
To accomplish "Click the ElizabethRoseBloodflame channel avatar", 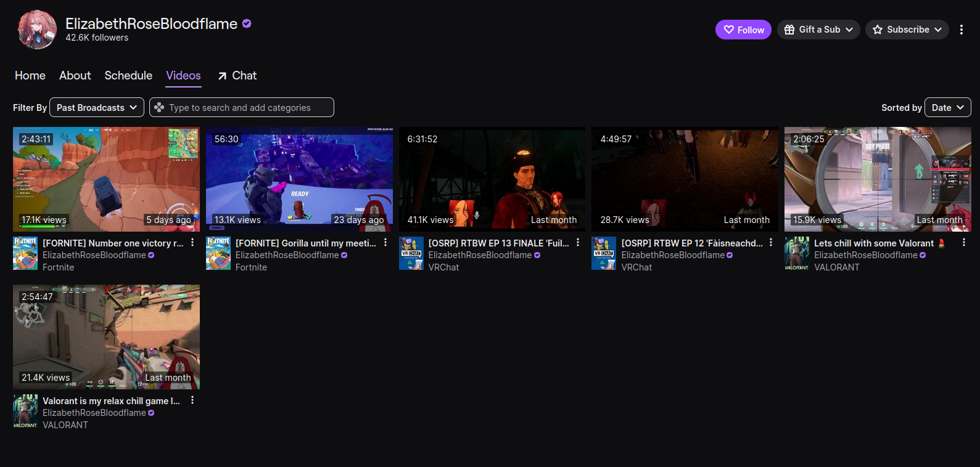I will click(x=37, y=30).
